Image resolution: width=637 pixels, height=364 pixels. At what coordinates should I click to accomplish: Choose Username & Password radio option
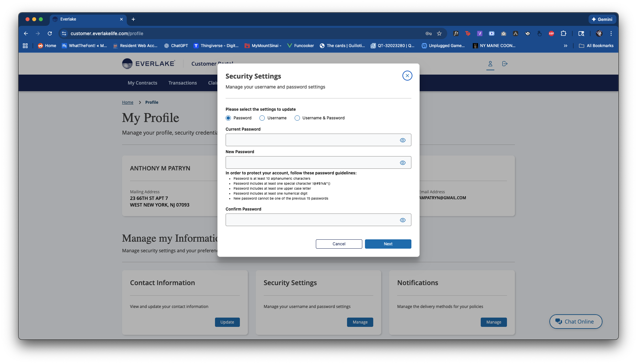pyautogui.click(x=297, y=118)
